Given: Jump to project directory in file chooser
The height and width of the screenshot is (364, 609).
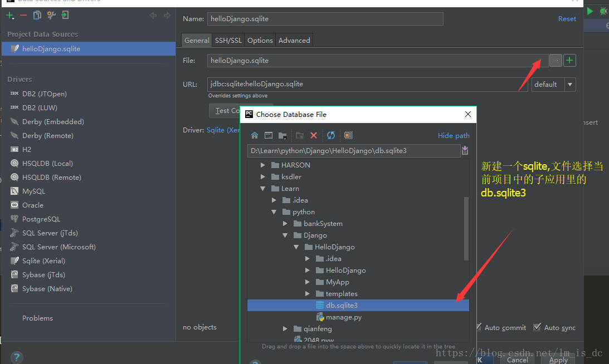Looking at the screenshot, I should tap(282, 135).
